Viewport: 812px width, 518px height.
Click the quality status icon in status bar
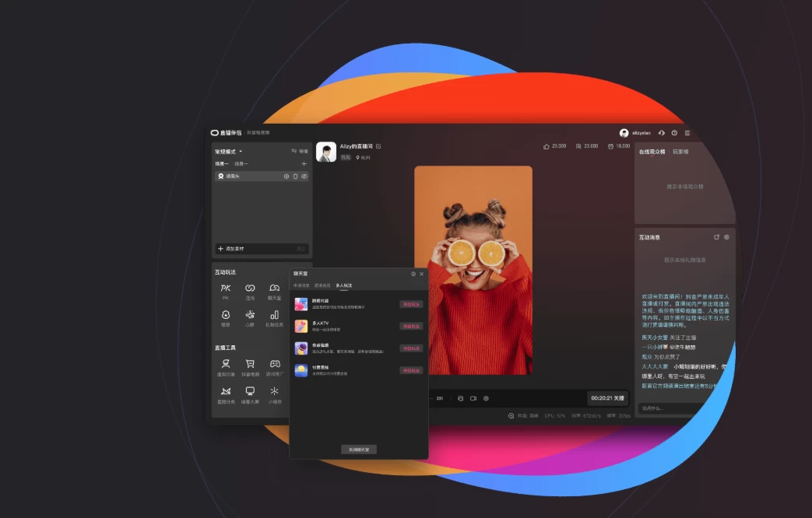click(x=511, y=415)
